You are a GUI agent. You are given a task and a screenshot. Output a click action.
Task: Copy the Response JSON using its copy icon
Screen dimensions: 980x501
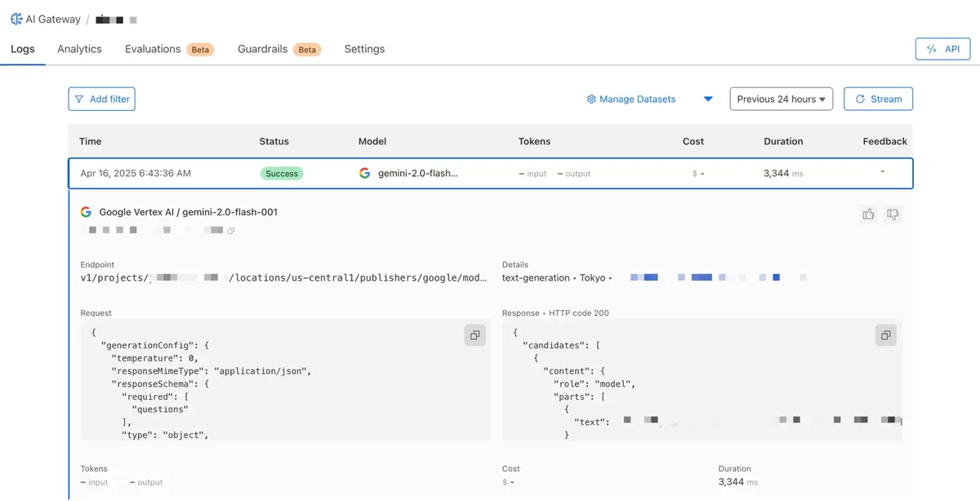tap(885, 335)
